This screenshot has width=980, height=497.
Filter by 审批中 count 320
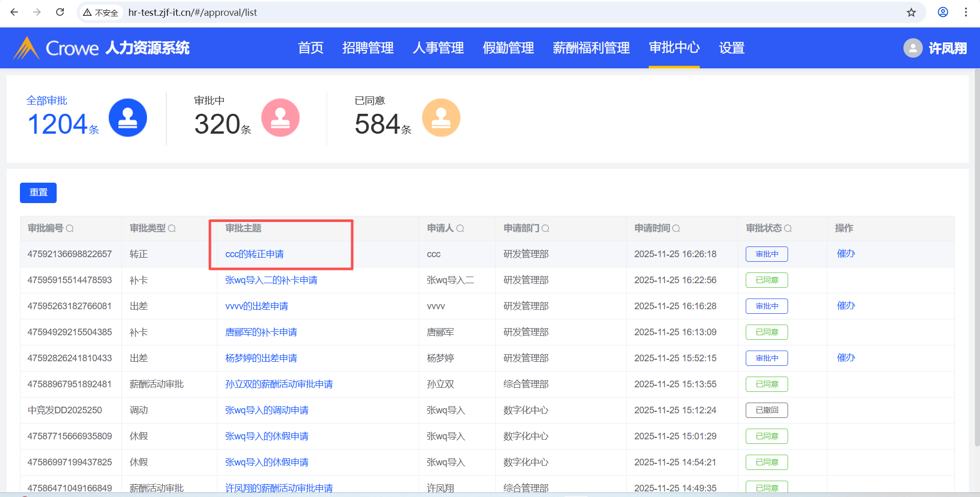tap(223, 125)
